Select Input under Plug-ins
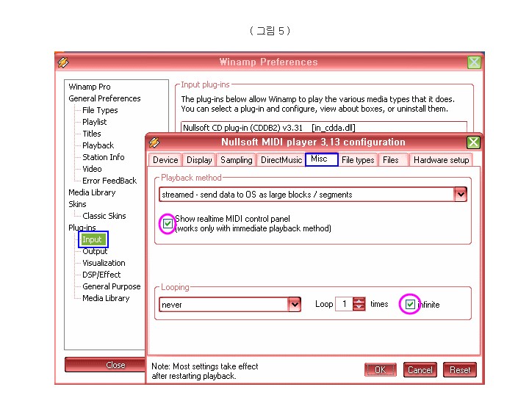 coord(93,239)
